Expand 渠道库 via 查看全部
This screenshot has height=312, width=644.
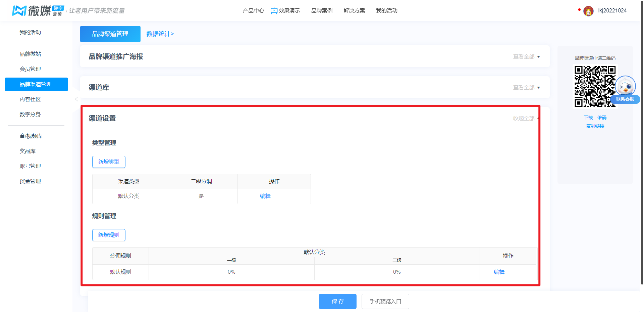(x=526, y=88)
